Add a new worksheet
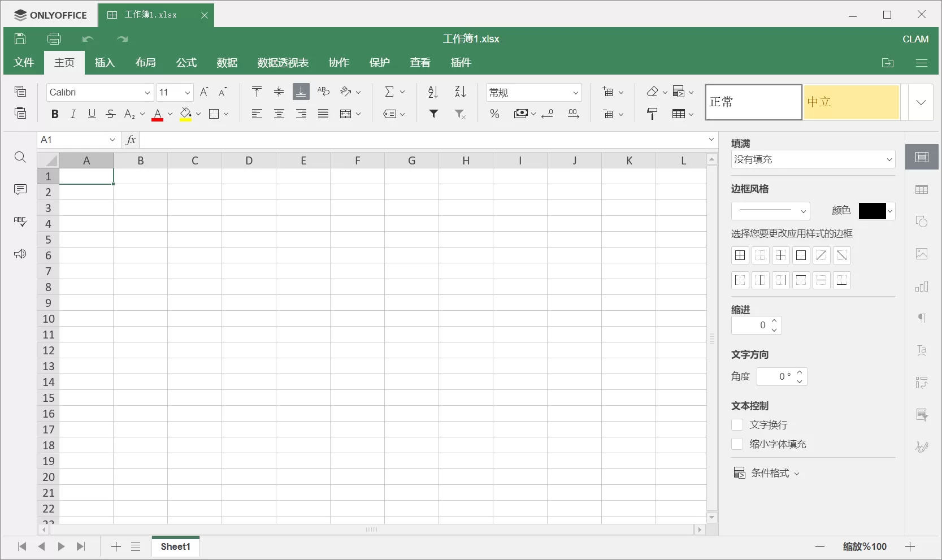This screenshot has height=560, width=942. click(115, 546)
